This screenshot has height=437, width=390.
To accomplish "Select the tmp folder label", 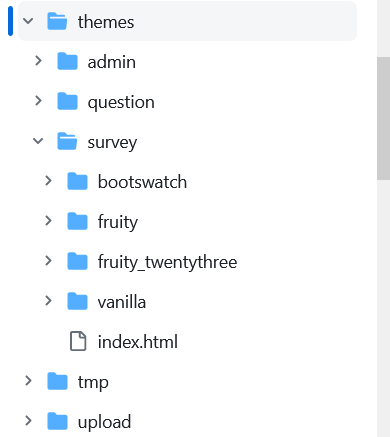I will coord(93,382).
